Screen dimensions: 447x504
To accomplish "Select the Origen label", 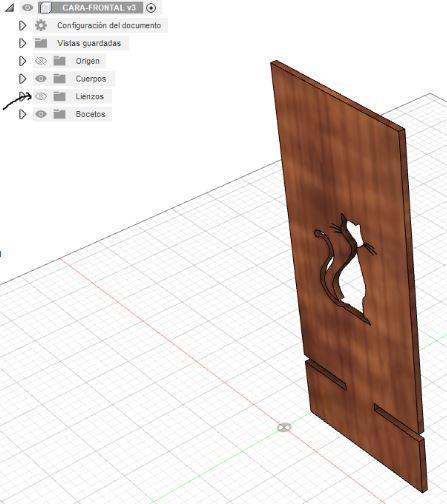I will 87,61.
